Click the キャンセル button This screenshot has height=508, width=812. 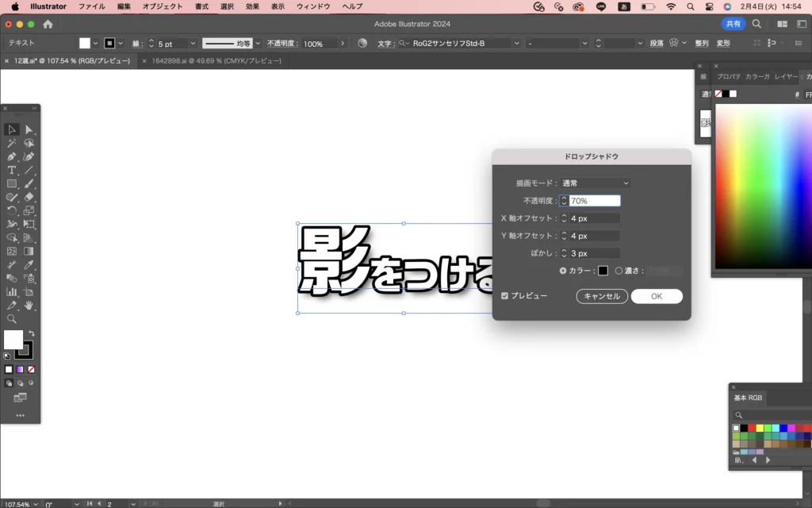[602, 296]
